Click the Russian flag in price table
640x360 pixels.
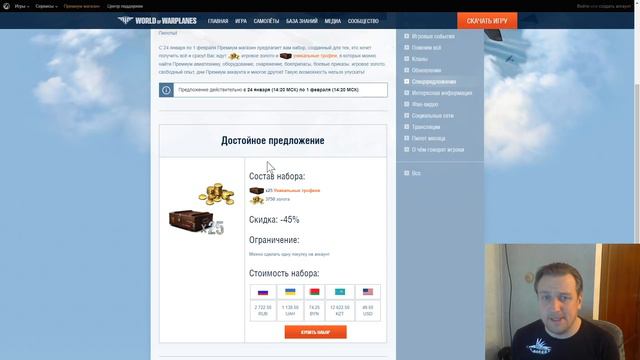coord(263,292)
